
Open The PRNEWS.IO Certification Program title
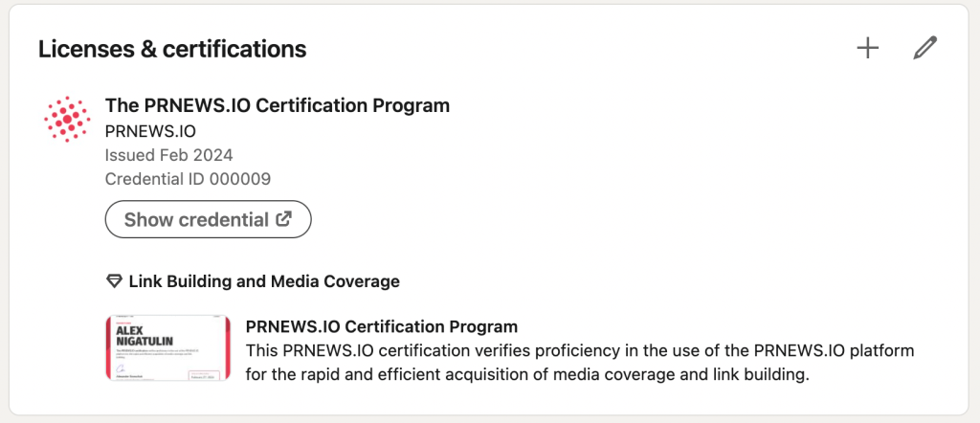[x=277, y=105]
